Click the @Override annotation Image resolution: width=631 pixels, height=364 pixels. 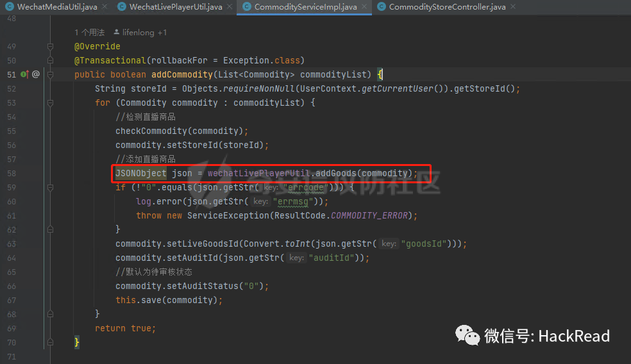pos(97,46)
